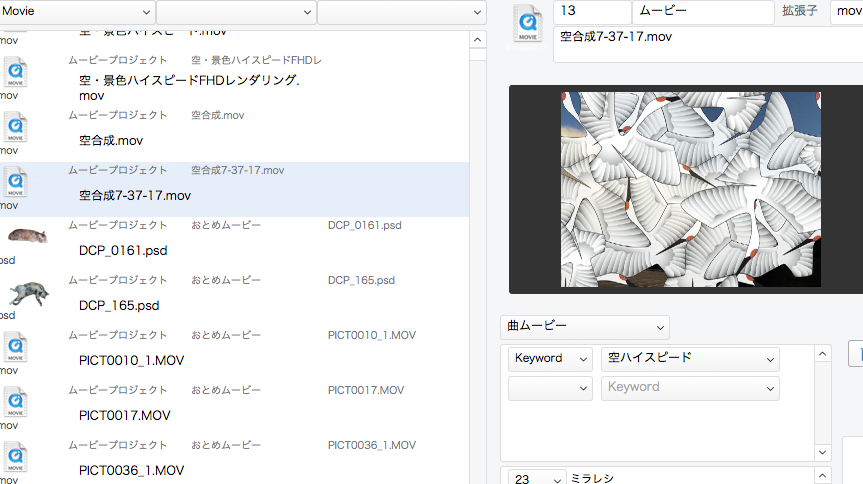Click the crane pattern preview image

pos(691,189)
